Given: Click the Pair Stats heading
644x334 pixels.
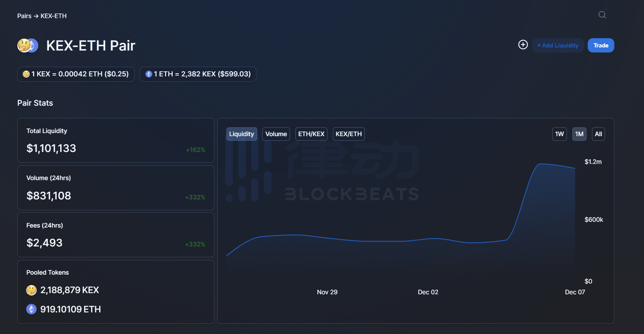Looking at the screenshot, I should tap(35, 103).
